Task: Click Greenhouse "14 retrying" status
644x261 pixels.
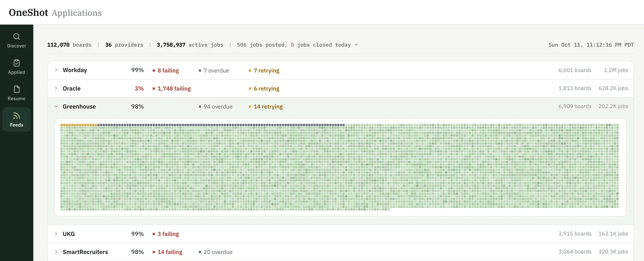Action: (266, 107)
